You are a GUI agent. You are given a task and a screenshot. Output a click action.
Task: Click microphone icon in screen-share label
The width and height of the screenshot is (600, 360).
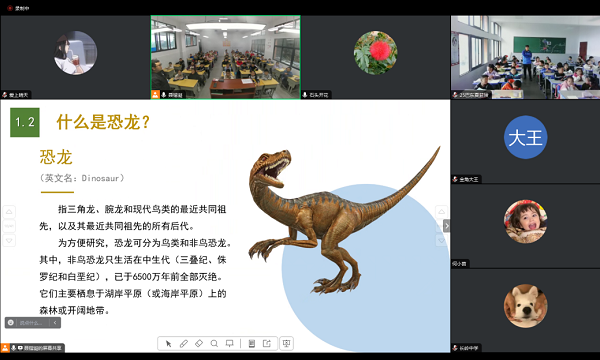[13, 348]
